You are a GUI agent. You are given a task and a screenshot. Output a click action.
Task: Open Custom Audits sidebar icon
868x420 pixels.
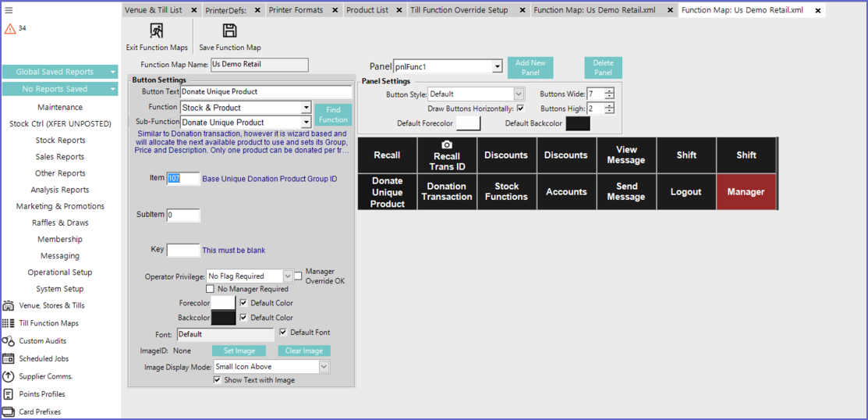tap(9, 341)
